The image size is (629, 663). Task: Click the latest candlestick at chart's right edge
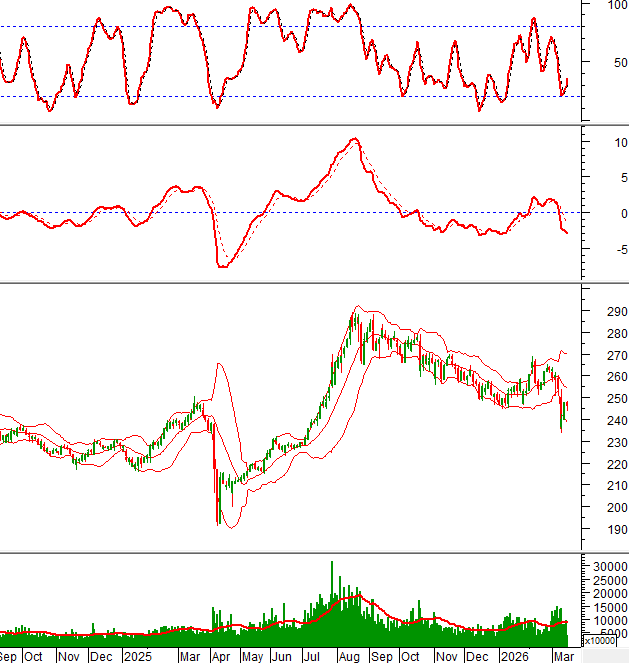point(566,407)
